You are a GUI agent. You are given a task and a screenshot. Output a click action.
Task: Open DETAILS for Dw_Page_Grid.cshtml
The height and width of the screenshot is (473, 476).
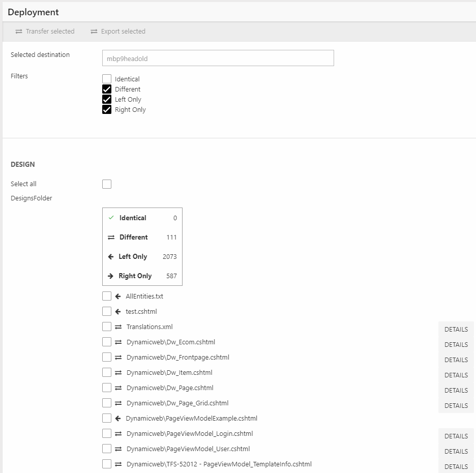(456, 405)
